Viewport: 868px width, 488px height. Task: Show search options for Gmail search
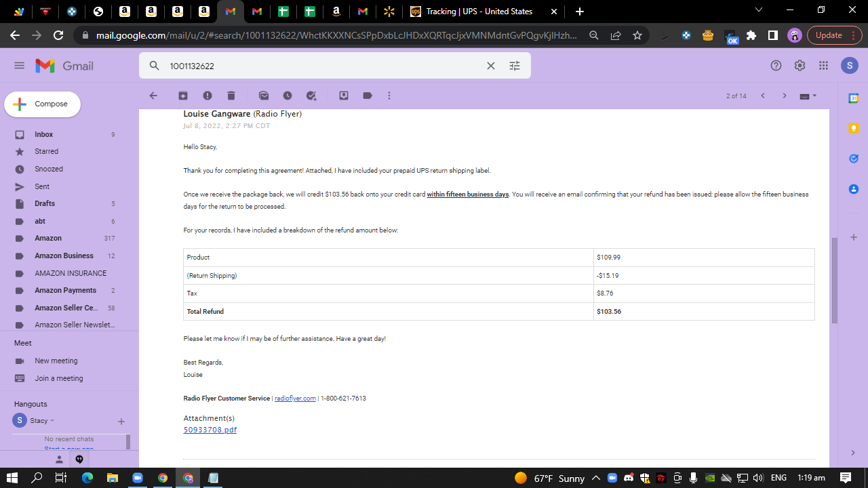coord(515,66)
